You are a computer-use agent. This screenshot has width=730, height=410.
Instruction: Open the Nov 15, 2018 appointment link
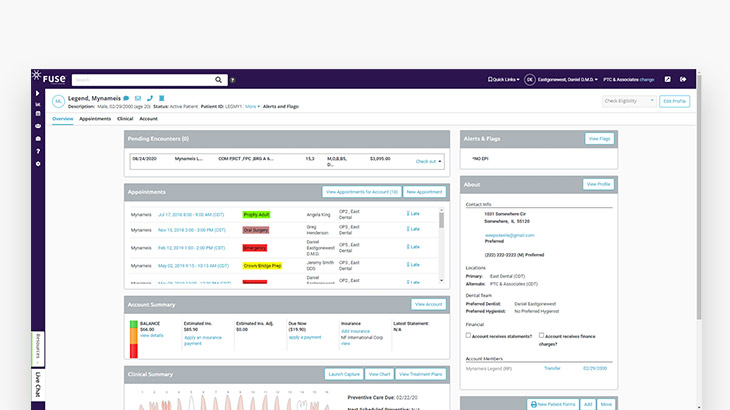point(191,230)
